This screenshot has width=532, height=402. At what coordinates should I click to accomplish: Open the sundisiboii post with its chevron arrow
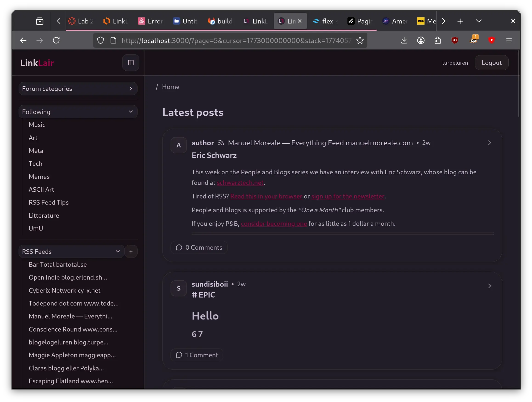[489, 286]
